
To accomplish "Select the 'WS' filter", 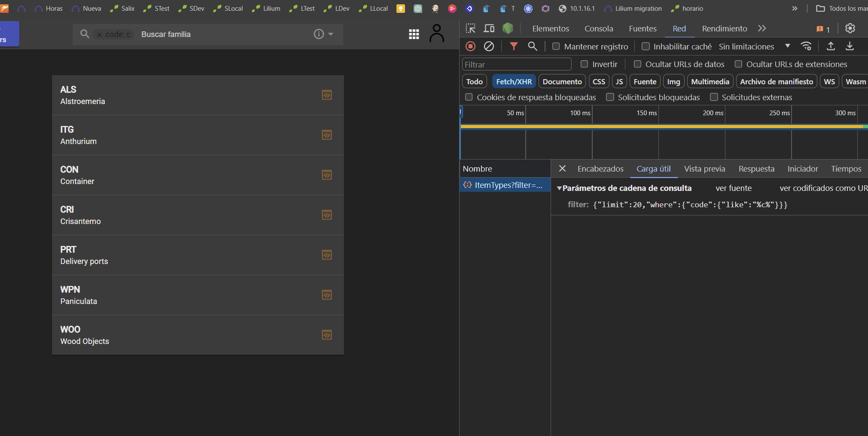I will tap(829, 81).
